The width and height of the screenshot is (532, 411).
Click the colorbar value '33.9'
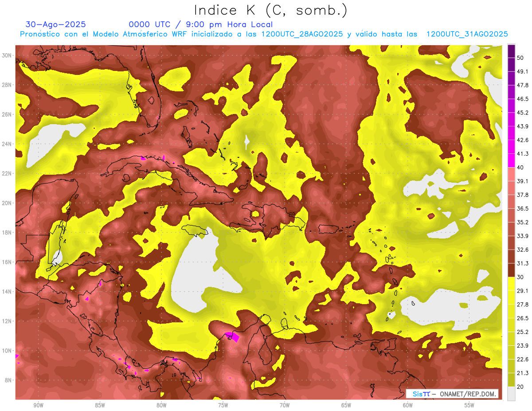(523, 236)
